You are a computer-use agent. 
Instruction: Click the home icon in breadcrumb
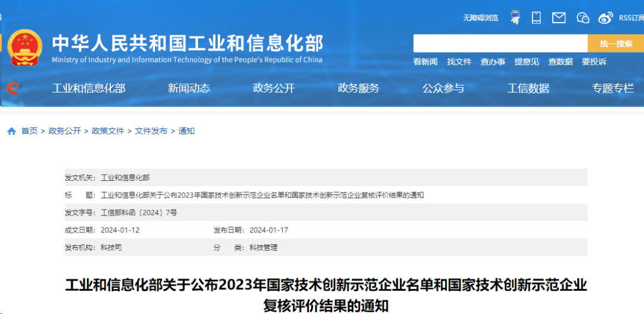[x=11, y=131]
